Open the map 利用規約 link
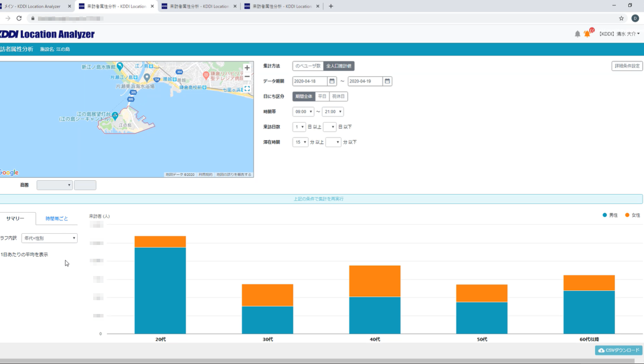 coord(205,175)
